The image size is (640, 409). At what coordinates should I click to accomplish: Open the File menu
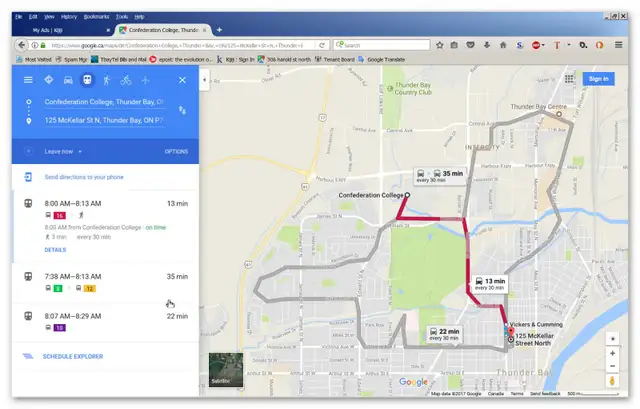[19, 17]
